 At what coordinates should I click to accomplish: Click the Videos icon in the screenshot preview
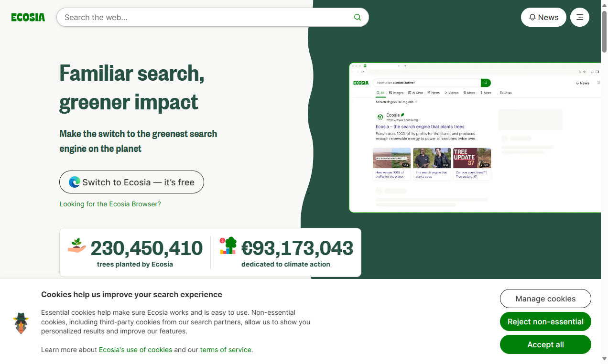point(445,93)
